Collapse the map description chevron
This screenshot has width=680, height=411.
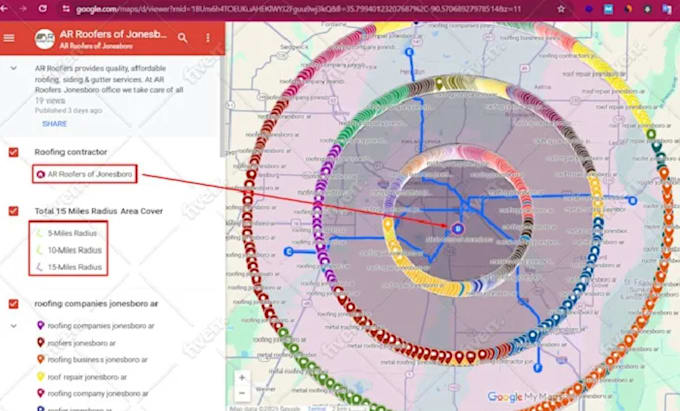13,68
